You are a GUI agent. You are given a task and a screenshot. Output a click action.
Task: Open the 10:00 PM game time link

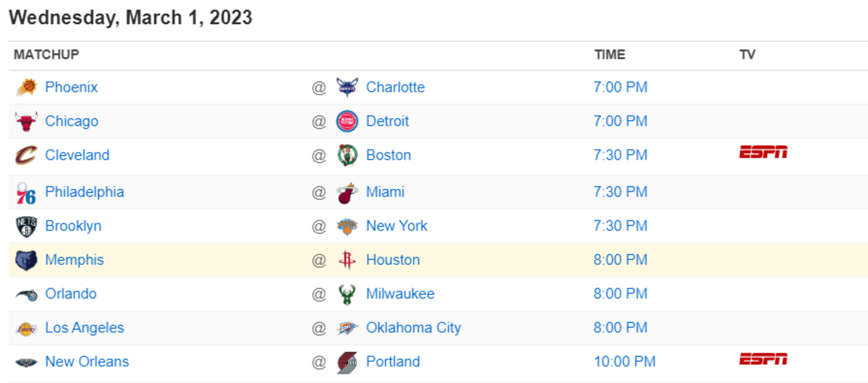coord(625,361)
